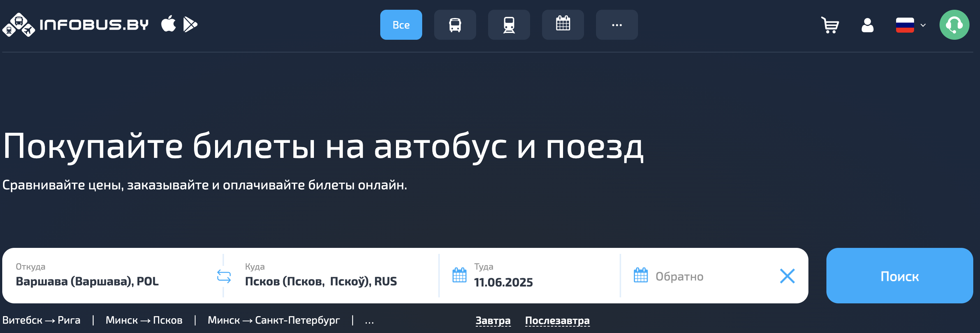Choose the Витебск → Рига route
The height and width of the screenshot is (333, 980).
click(42, 320)
